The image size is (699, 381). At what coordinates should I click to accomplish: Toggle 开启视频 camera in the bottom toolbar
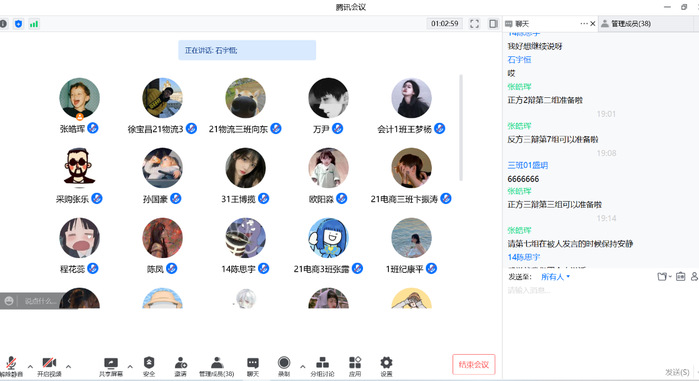(49, 367)
